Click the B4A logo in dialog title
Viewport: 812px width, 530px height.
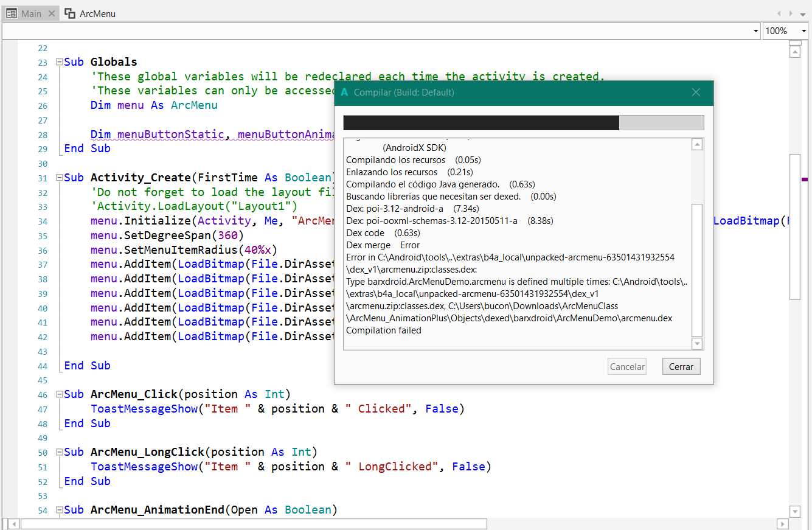point(345,92)
